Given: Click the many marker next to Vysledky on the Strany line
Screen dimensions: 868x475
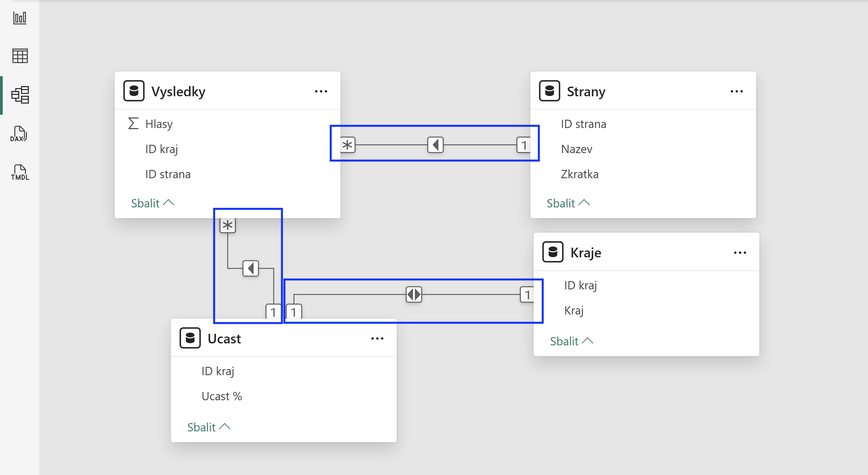Looking at the screenshot, I should click(x=347, y=145).
